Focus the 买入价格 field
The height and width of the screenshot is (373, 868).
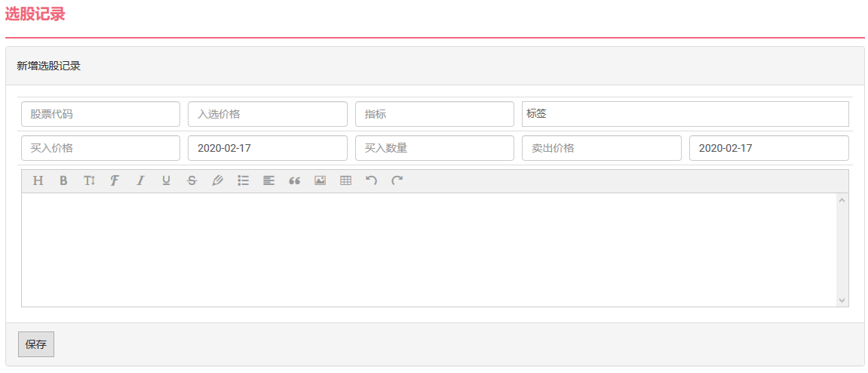[101, 148]
